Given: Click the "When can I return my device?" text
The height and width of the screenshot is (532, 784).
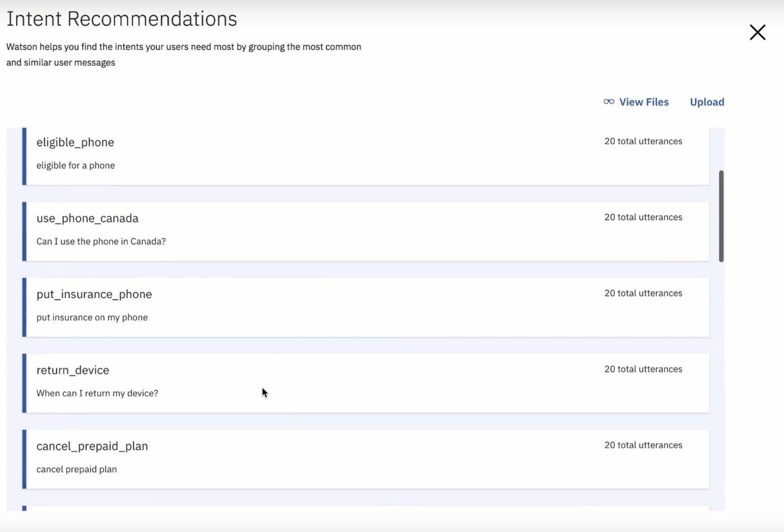Looking at the screenshot, I should tap(97, 393).
